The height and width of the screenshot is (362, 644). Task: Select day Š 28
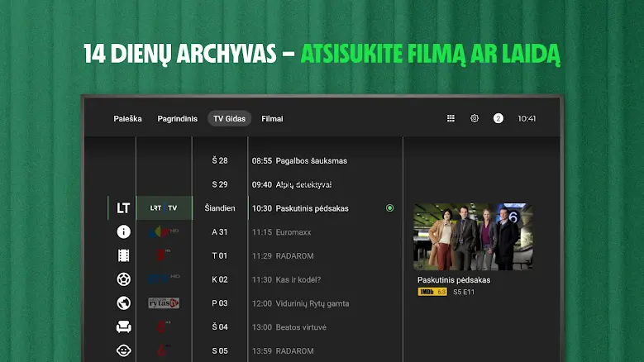[220, 160]
